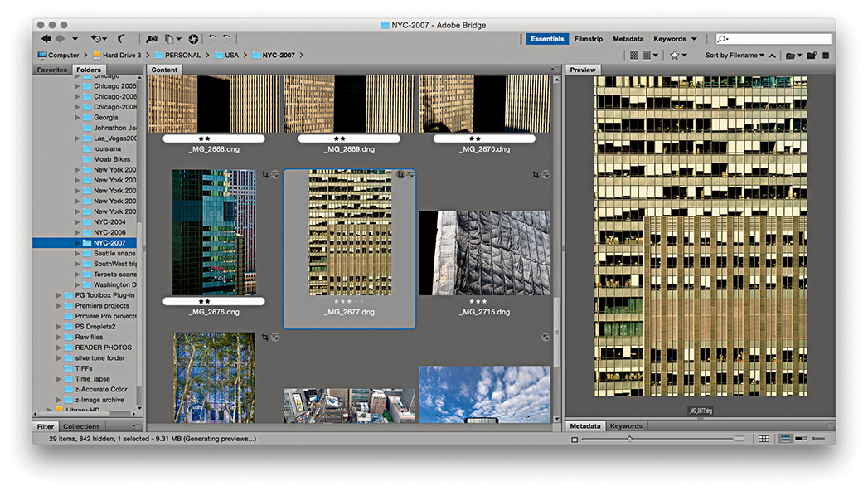
Task: Click the Get Photos from Camera icon
Action: pos(152,39)
